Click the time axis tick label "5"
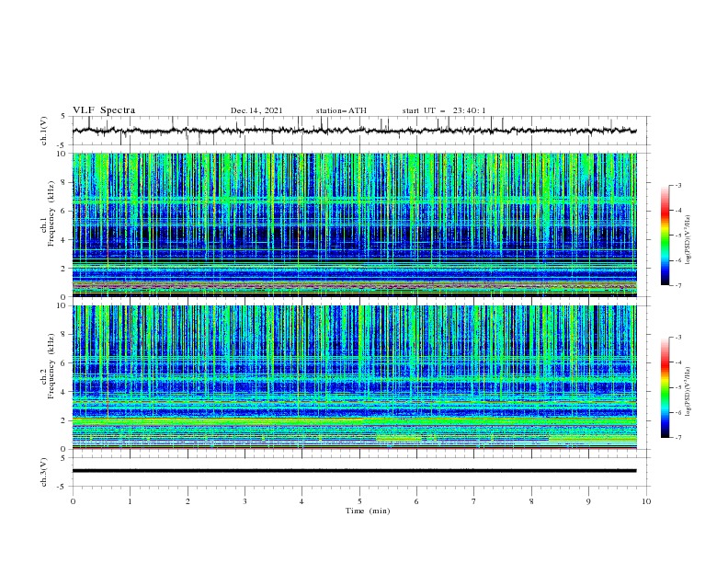The image size is (728, 563). (x=359, y=501)
